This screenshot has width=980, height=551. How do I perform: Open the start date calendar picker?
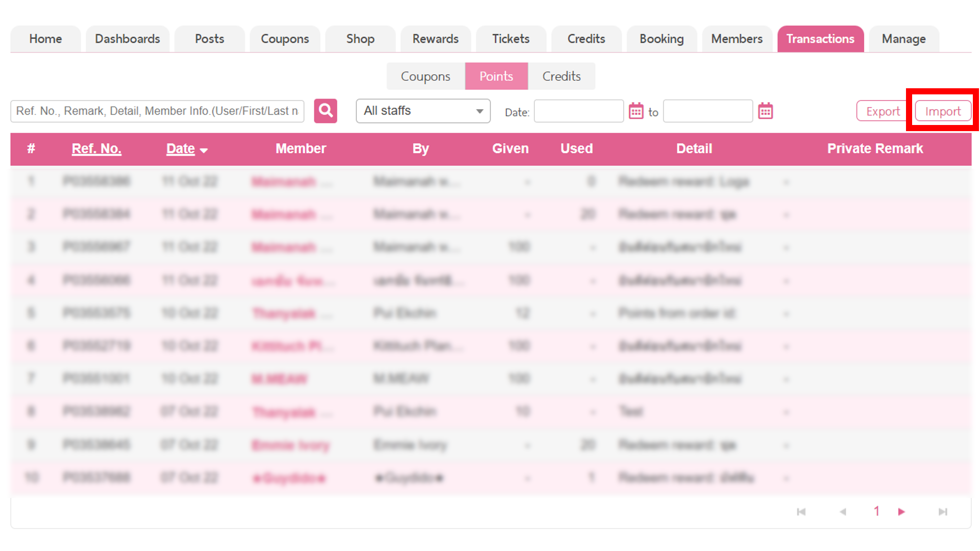click(x=636, y=111)
